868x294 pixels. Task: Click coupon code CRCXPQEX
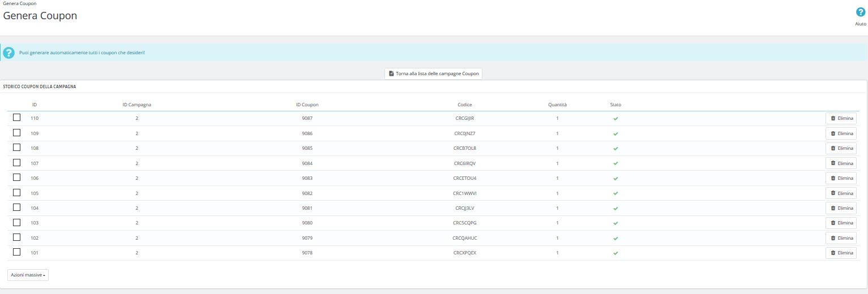pyautogui.click(x=465, y=253)
